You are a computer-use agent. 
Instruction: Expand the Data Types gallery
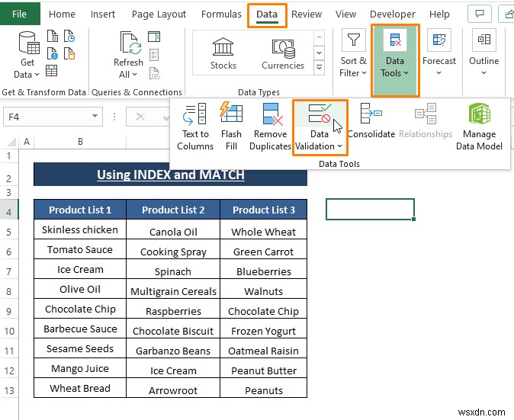[x=319, y=68]
